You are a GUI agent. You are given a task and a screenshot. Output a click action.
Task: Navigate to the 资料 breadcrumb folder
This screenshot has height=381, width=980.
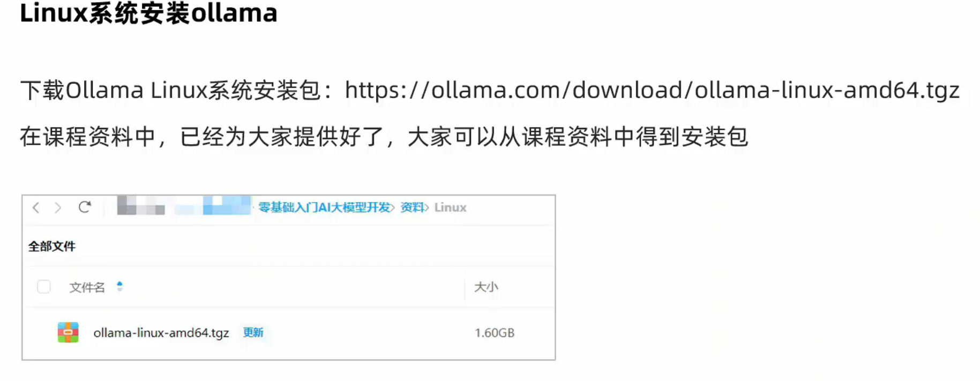(x=412, y=207)
